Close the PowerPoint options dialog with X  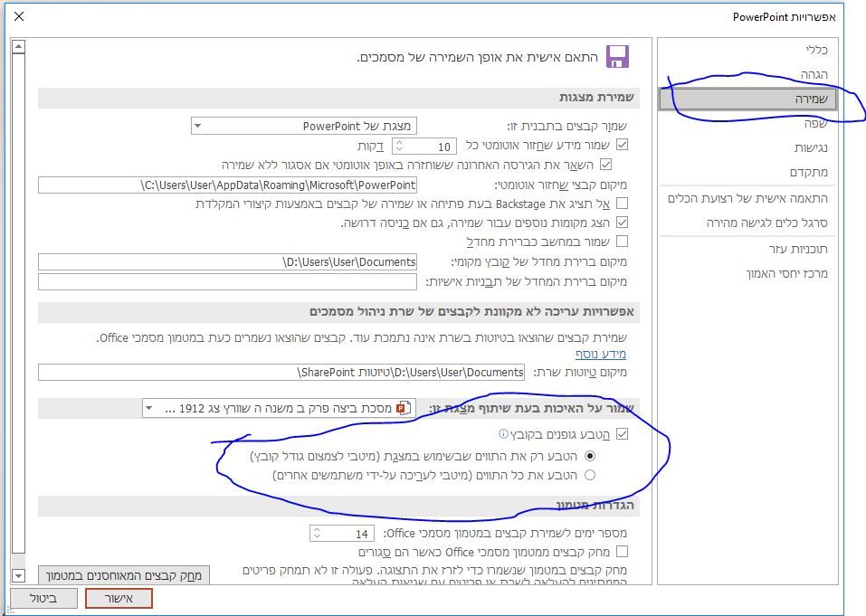click(19, 16)
